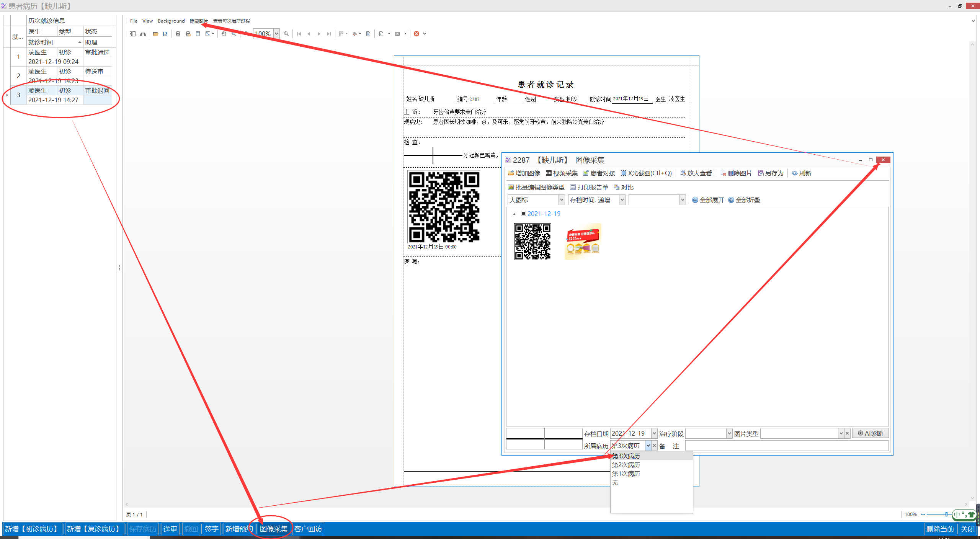Open the find binoculars icon
Viewport: 980px width, 539px height.
tap(143, 34)
